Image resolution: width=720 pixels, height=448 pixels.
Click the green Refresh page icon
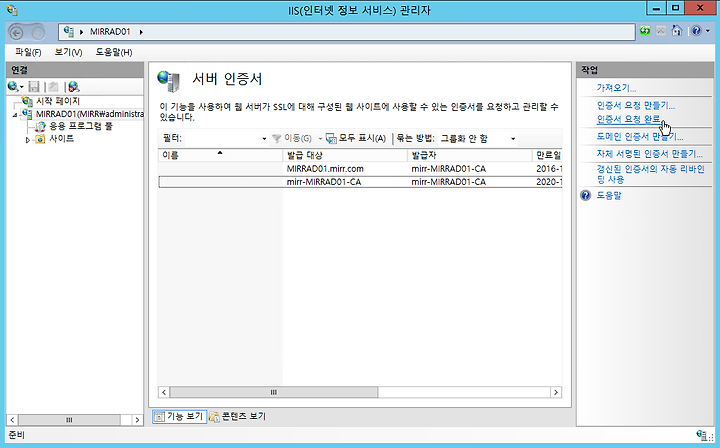(645, 31)
